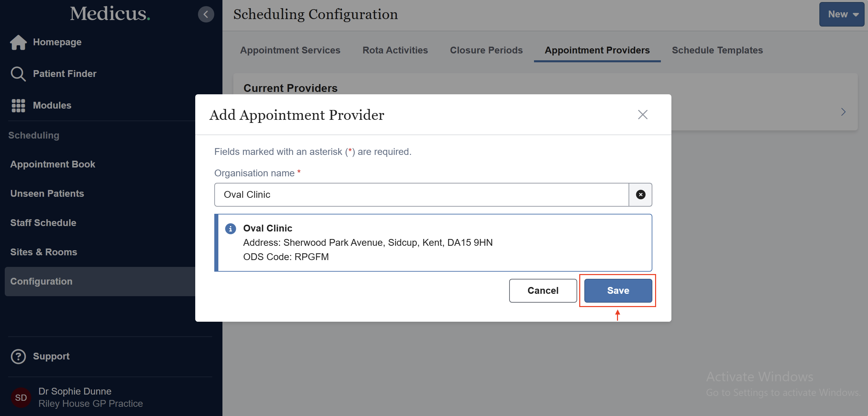Cancel adding the appointment provider
The image size is (868, 416).
pyautogui.click(x=543, y=291)
